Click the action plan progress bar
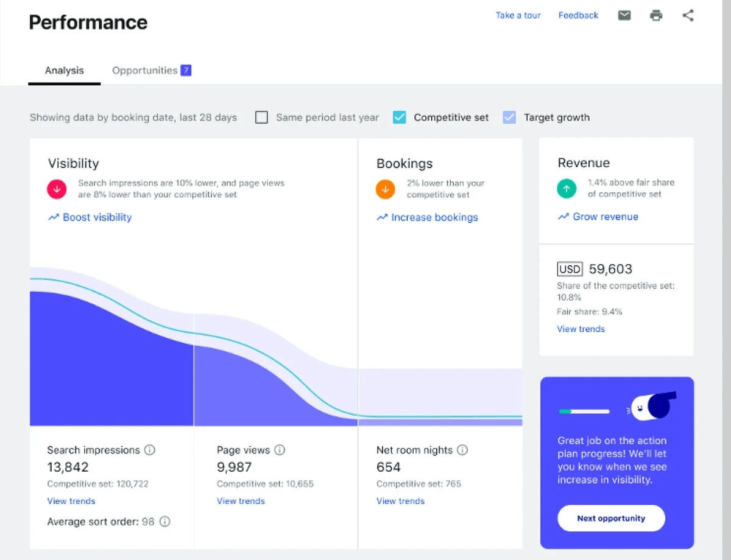Image resolution: width=731 pixels, height=560 pixels. pos(584,411)
